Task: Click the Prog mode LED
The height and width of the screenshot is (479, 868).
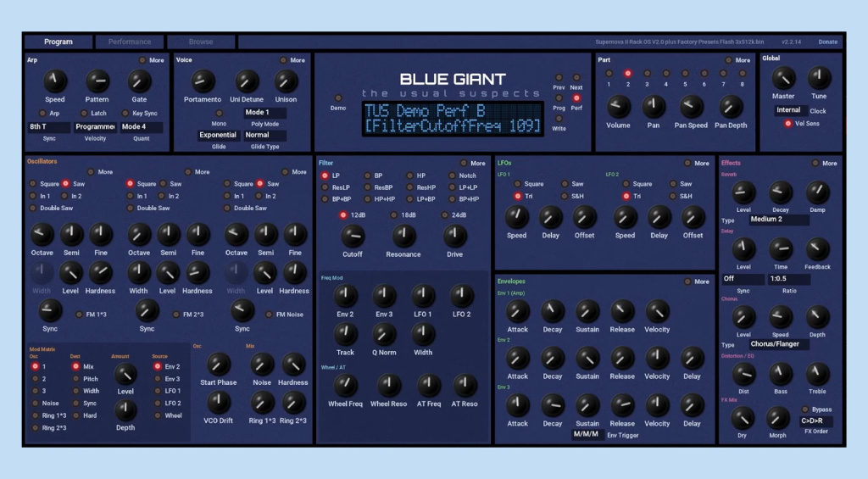Action: coord(559,98)
